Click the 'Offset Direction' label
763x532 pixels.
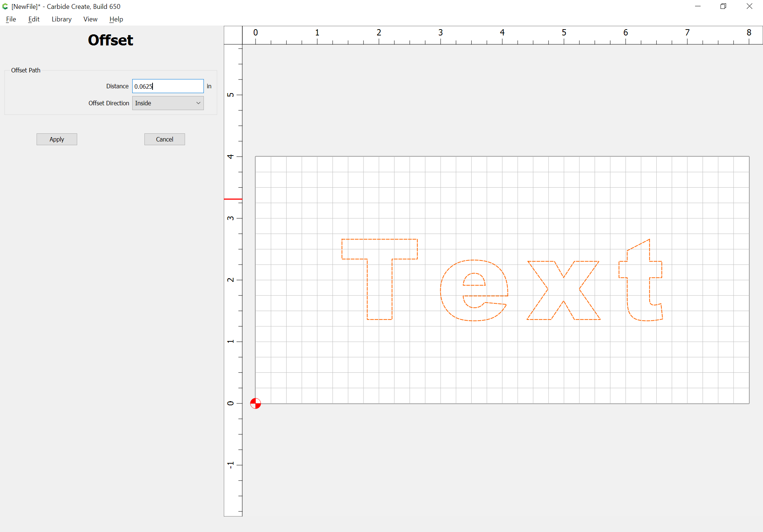[x=109, y=103]
